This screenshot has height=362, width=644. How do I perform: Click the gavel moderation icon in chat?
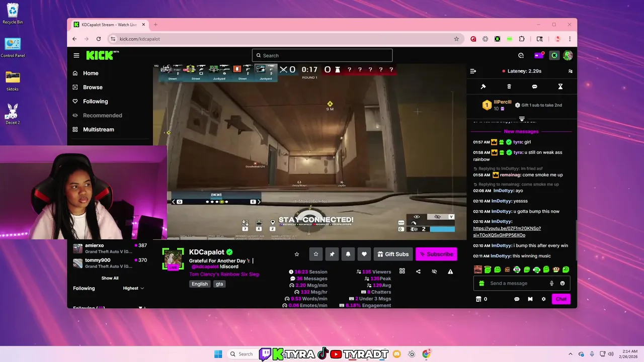(484, 86)
